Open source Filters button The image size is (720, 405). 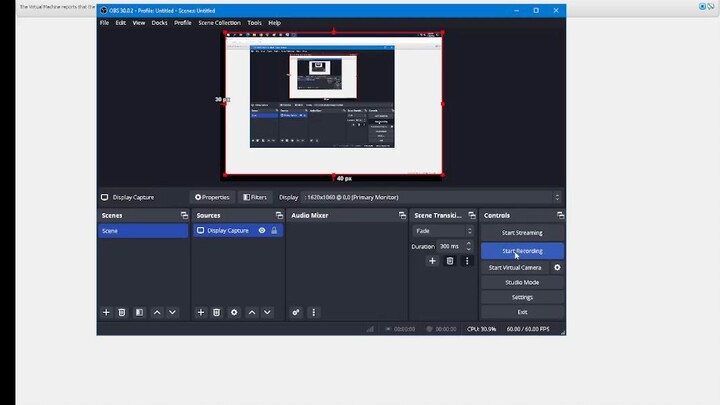[x=255, y=197]
